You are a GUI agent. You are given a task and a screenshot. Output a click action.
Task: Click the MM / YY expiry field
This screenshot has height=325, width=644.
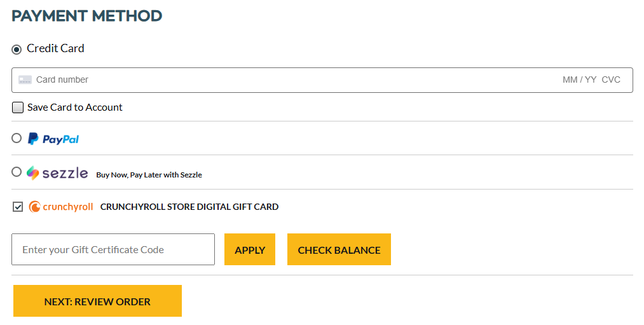(579, 80)
